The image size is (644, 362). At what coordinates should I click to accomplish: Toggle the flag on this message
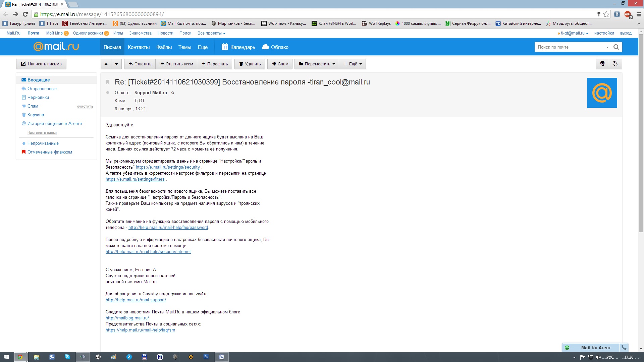coord(108,82)
